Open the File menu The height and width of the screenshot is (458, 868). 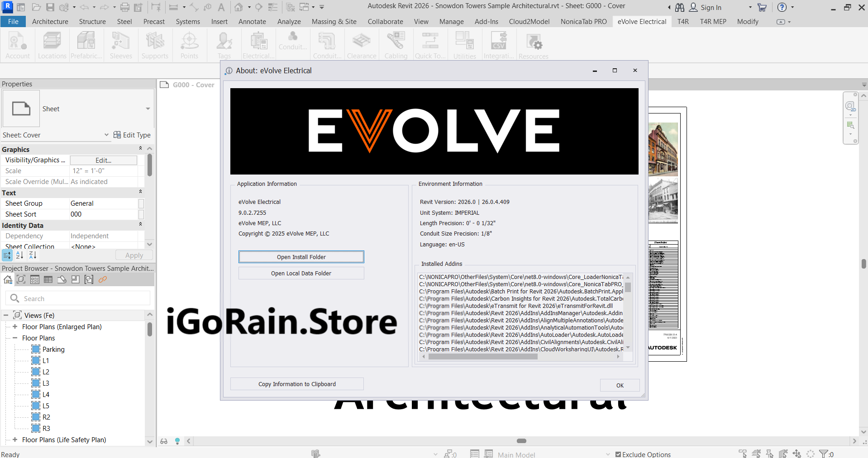[13, 21]
